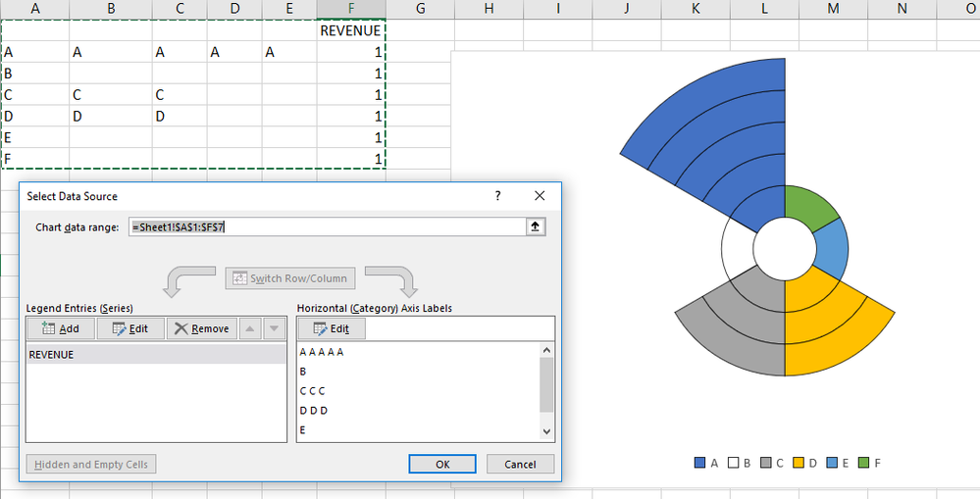Screen dimensions: 980x499
Task: Select column H header
Action: coord(489,9)
